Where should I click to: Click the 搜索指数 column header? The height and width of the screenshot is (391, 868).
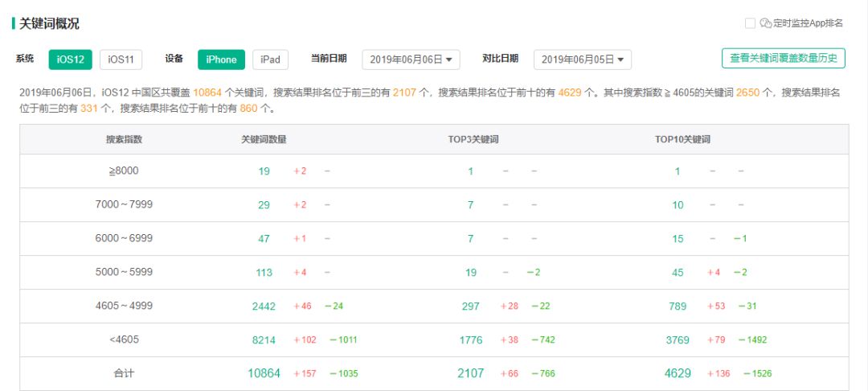[x=124, y=139]
